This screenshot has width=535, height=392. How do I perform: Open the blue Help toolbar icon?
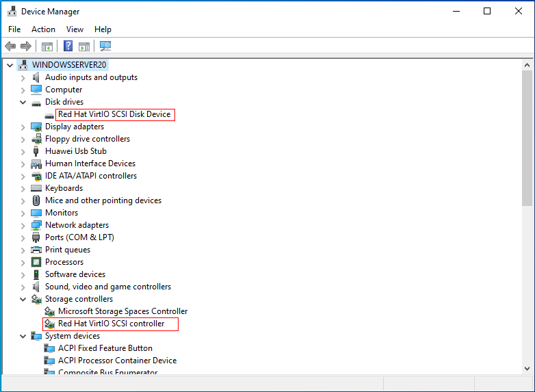[x=68, y=46]
